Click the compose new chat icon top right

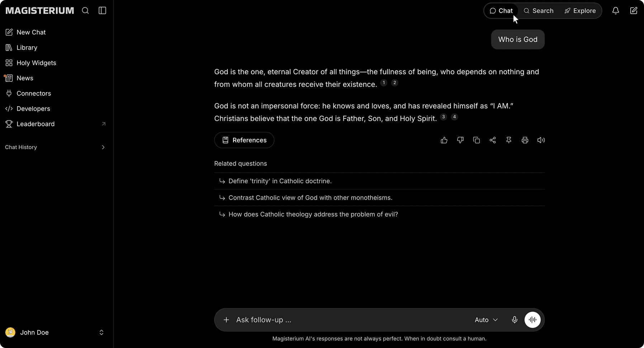[x=634, y=11]
